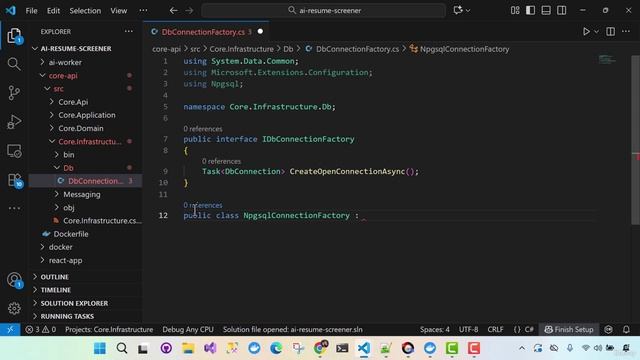The height and width of the screenshot is (360, 640).
Task: Click Finish Setup in status bar
Action: pyautogui.click(x=569, y=329)
